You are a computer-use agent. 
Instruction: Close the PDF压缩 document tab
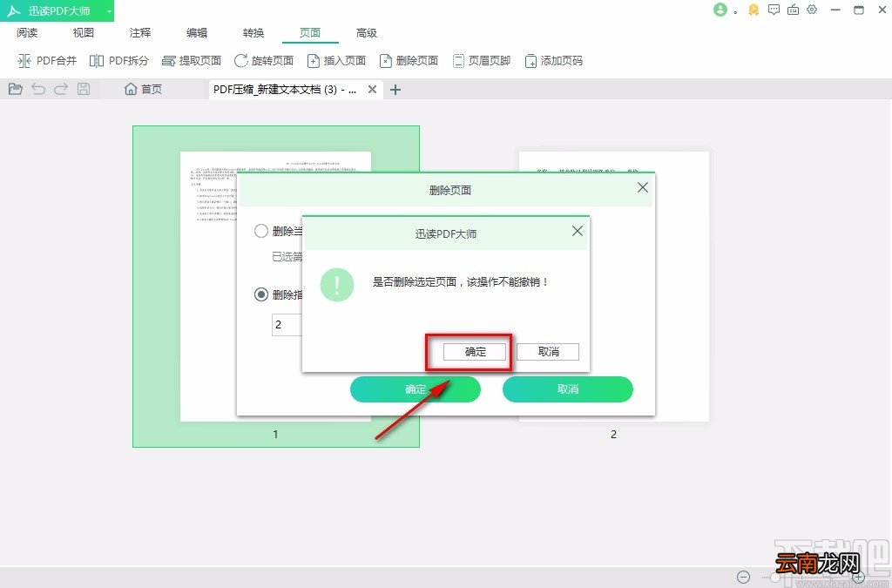coord(372,89)
